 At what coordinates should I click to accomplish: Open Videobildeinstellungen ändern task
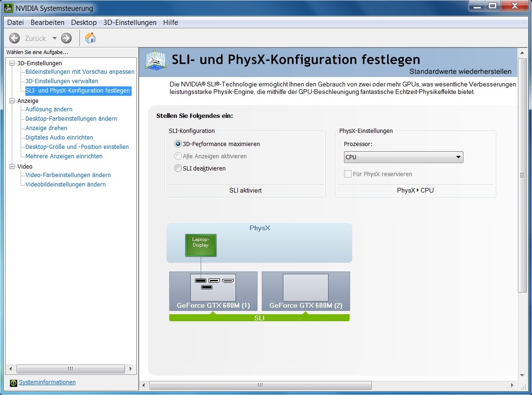(65, 185)
